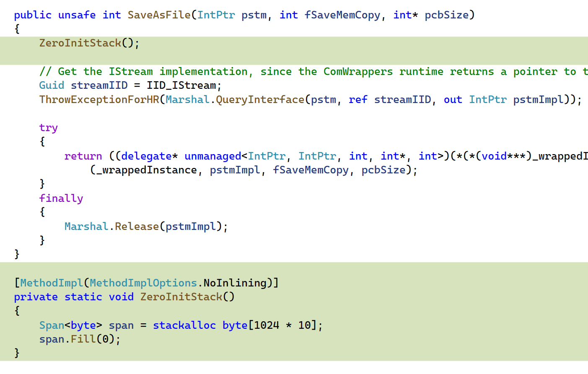Click the SaveAsFile method name
The image size is (588, 374).
coord(159,15)
